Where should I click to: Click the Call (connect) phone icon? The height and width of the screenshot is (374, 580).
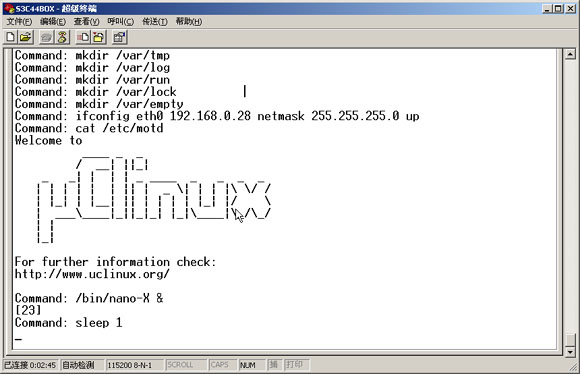click(47, 37)
